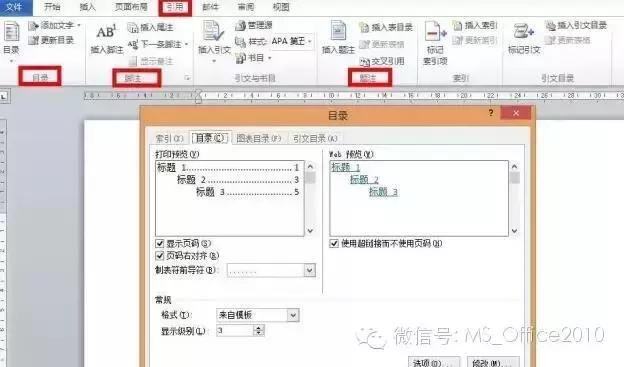This screenshot has height=367, width=624.
Task: Select the 引用 ribbon tab
Action: pos(175,7)
